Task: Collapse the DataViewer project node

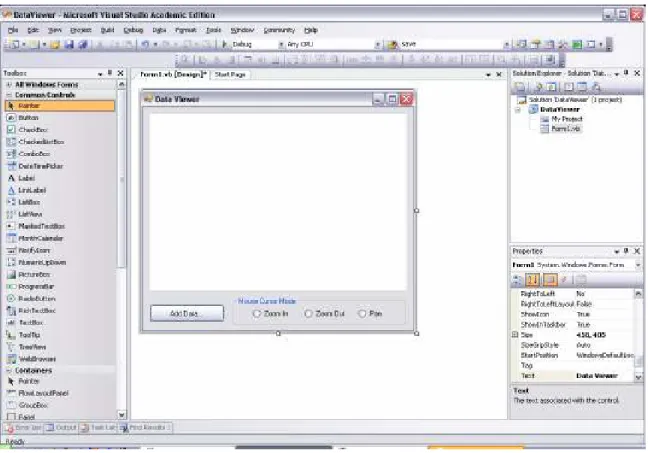Action: coord(518,110)
